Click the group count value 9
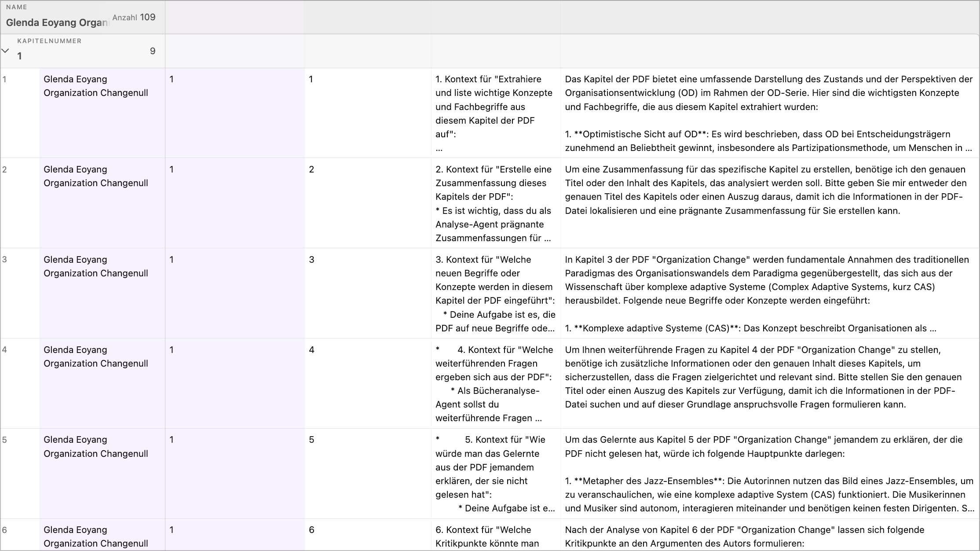 point(153,51)
